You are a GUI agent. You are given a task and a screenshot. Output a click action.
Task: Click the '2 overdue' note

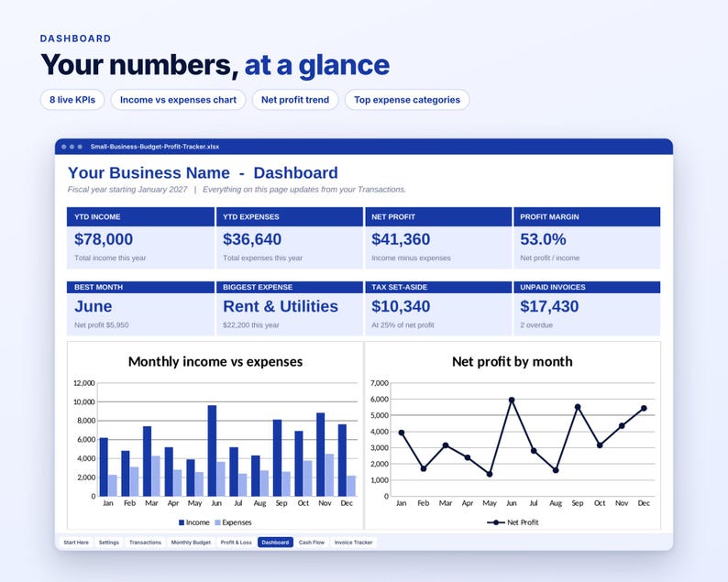click(536, 324)
